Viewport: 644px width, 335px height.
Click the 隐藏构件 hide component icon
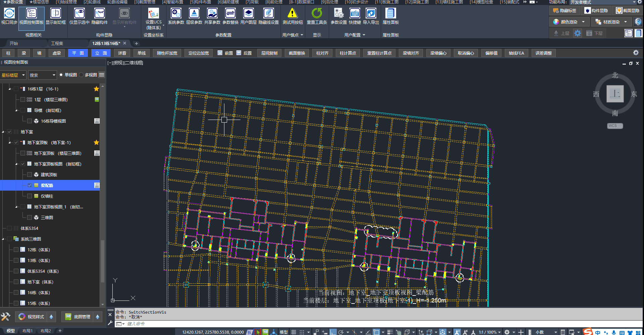click(x=100, y=14)
